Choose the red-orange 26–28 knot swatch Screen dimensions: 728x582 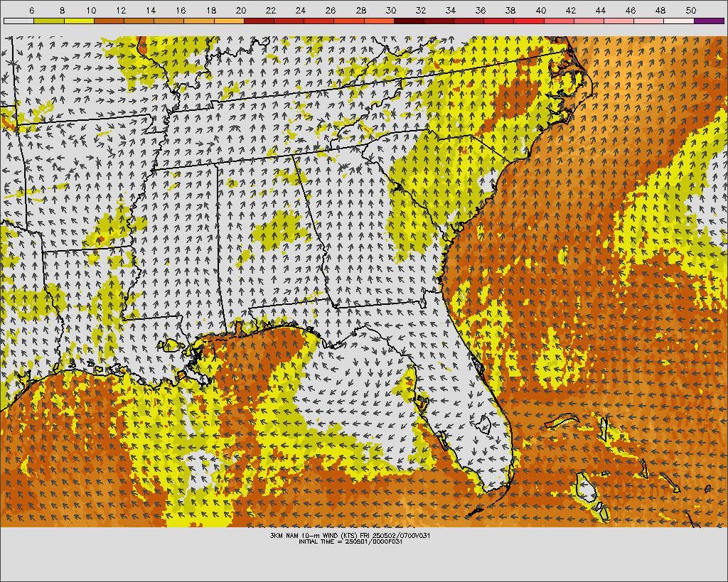pyautogui.click(x=349, y=21)
